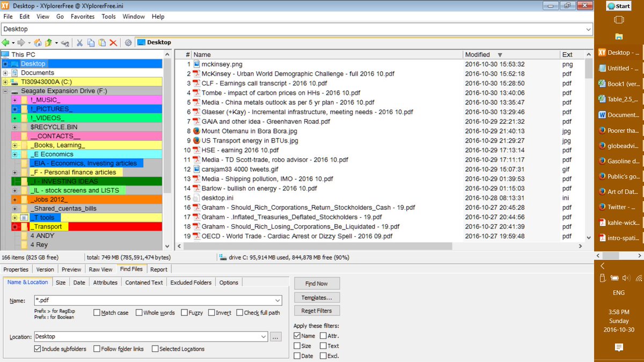Click the GIF icon beside carsjam33 4000 tweets.gif
This screenshot has width=644, height=362.
196,169
